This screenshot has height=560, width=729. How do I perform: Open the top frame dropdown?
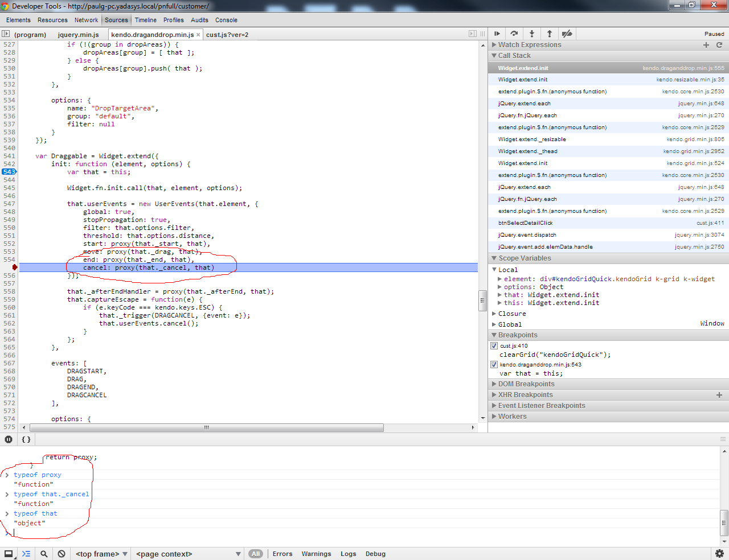(101, 554)
